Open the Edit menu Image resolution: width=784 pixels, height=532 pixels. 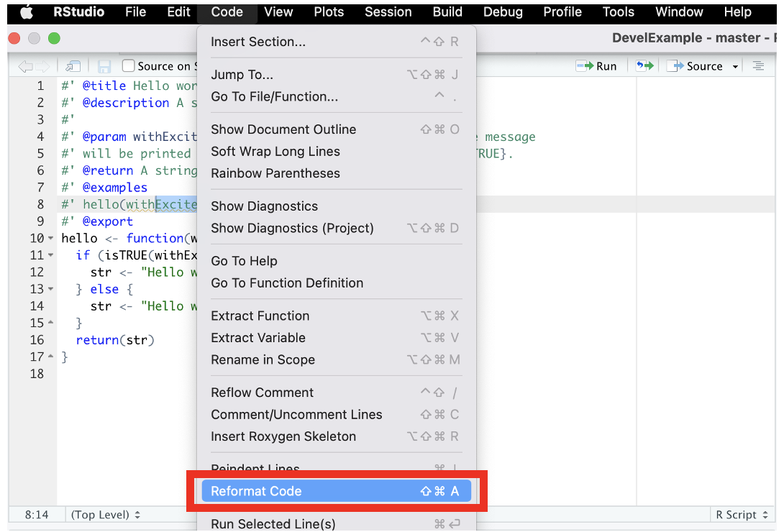[178, 12]
